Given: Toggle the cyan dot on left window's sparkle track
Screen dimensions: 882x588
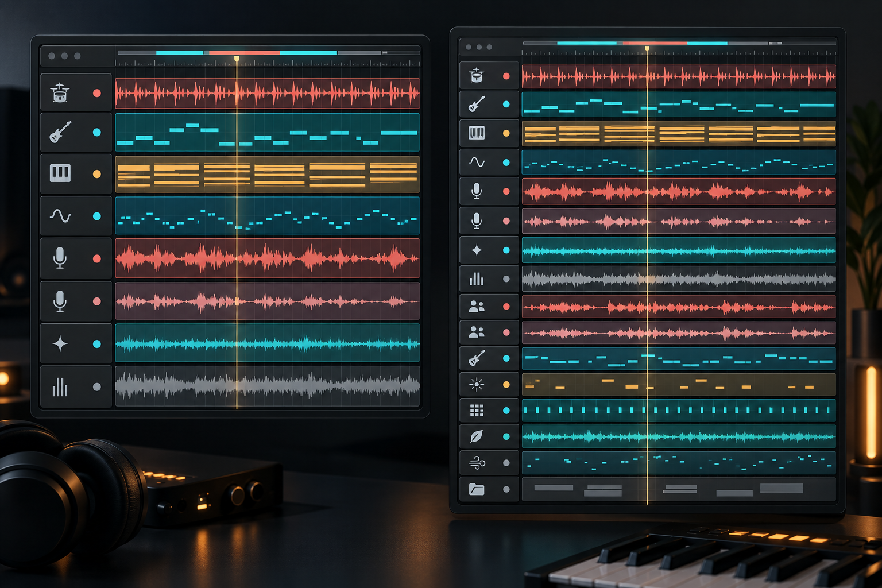Looking at the screenshot, I should point(97,344).
